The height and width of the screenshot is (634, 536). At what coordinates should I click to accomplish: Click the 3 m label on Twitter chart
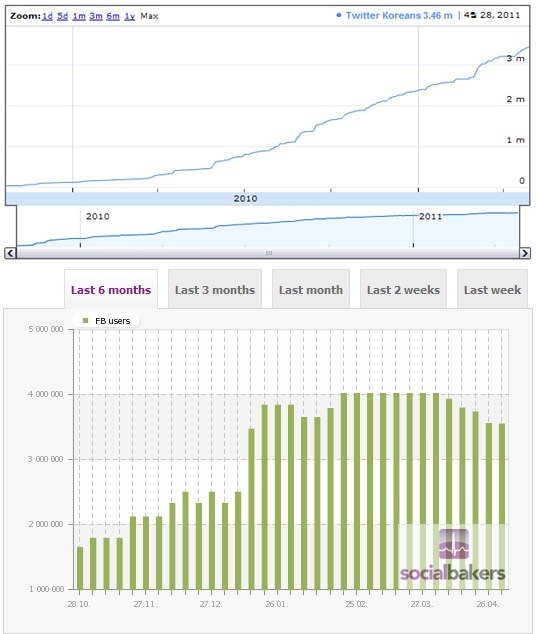click(x=515, y=58)
